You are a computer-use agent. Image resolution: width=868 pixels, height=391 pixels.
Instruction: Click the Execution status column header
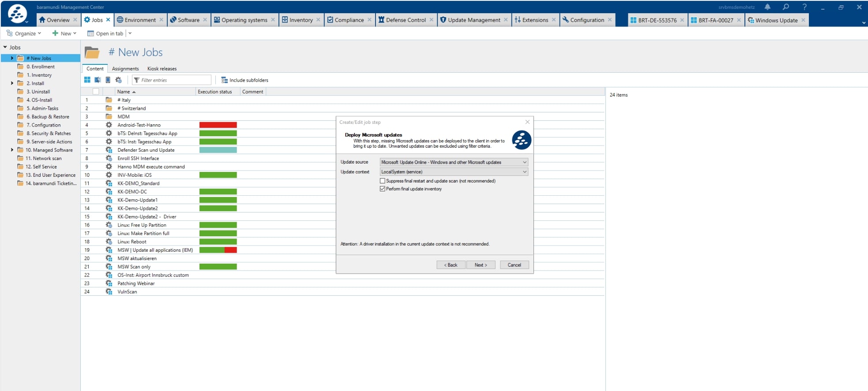[x=218, y=92]
